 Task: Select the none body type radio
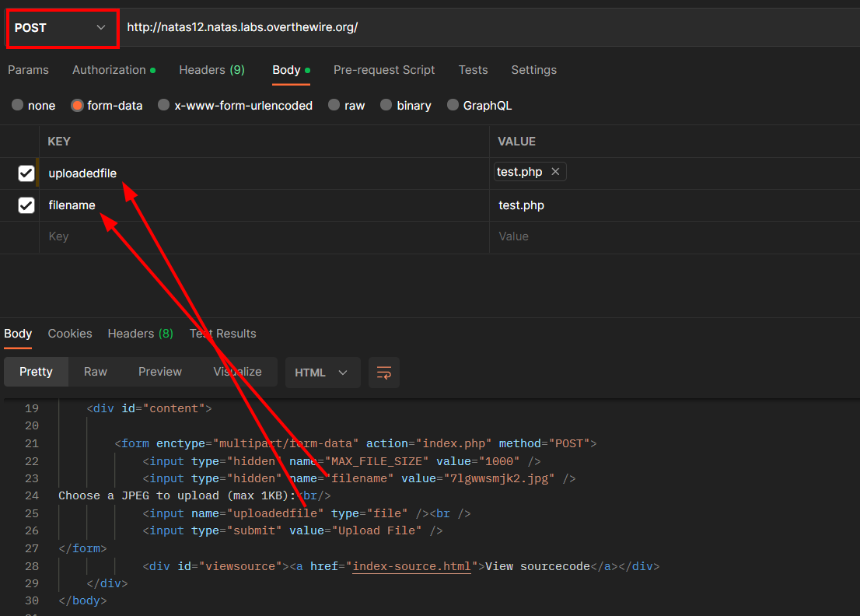18,106
